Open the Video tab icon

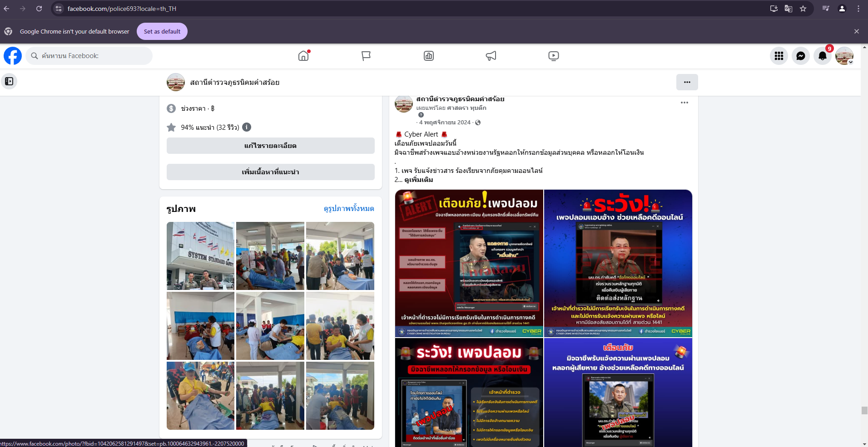tap(553, 56)
